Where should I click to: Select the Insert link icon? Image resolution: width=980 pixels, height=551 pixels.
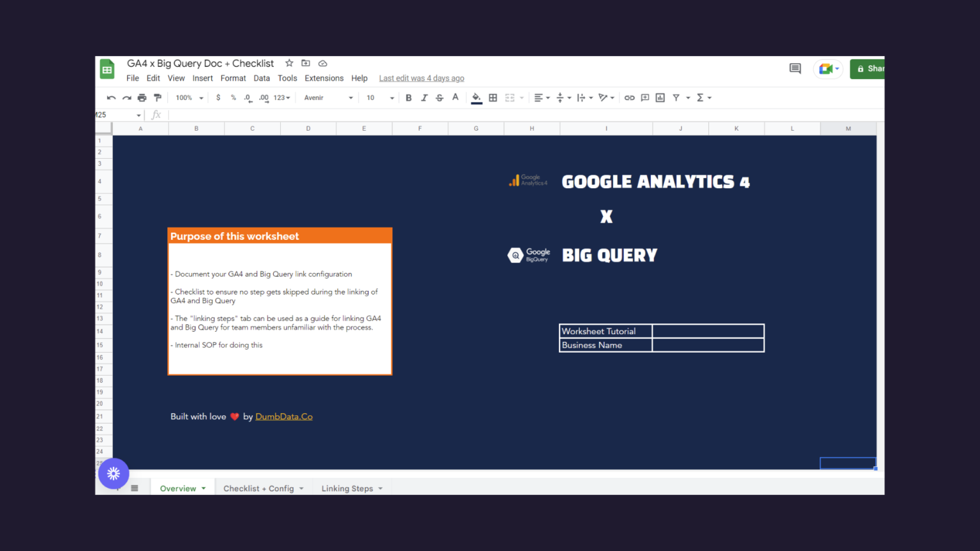pos(629,97)
